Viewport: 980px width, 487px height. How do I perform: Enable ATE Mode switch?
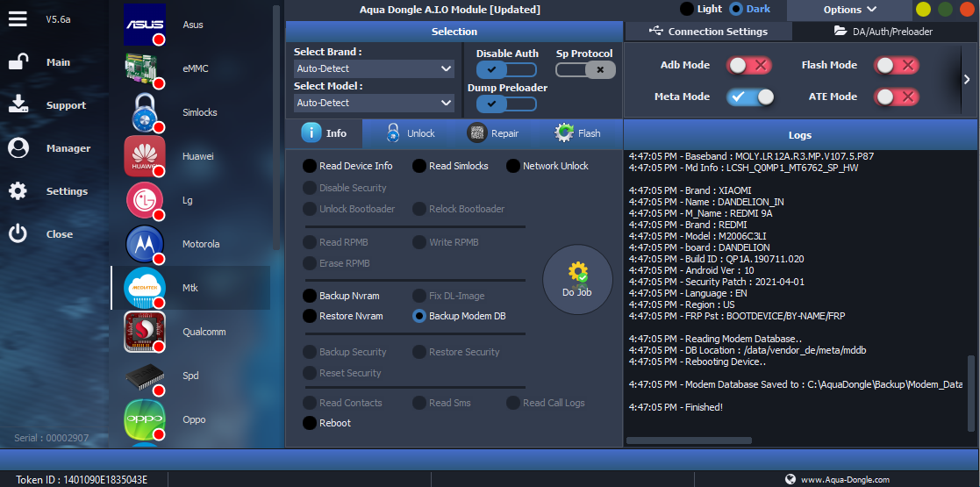(x=897, y=97)
